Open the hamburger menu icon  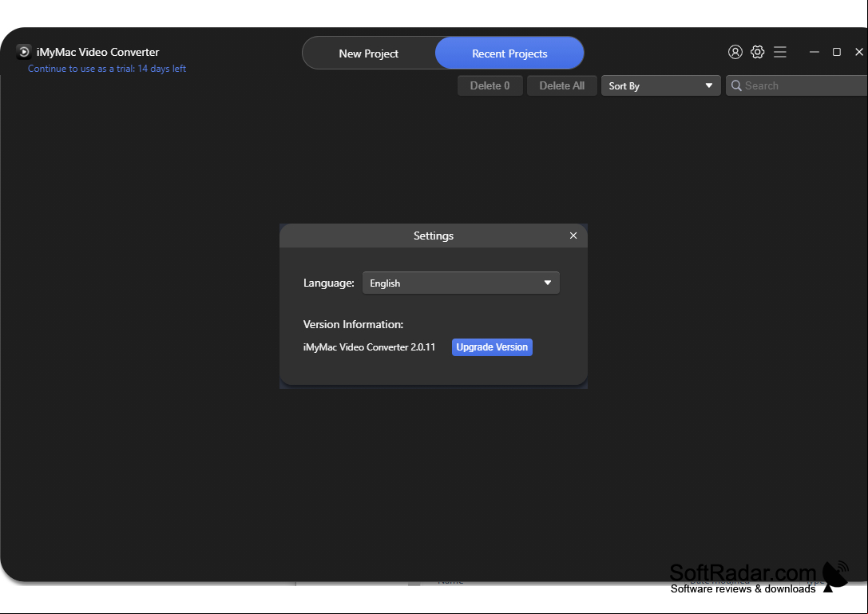pos(780,52)
